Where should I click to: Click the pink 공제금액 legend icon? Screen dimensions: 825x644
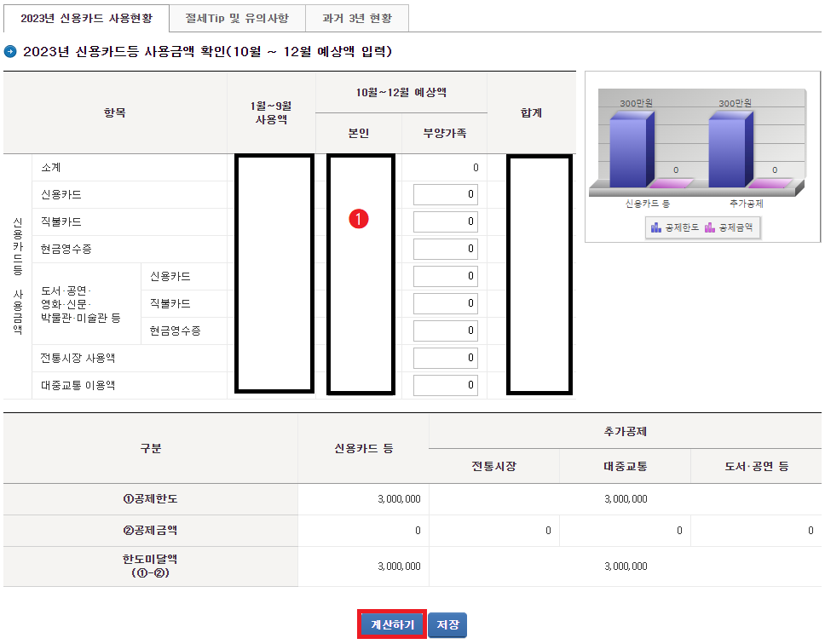(710, 227)
